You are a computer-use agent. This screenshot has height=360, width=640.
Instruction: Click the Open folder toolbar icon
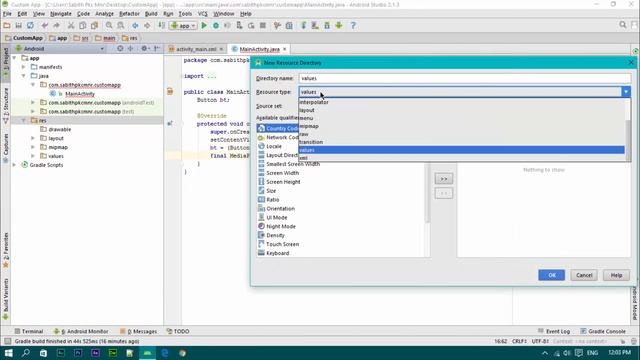coord(7,25)
